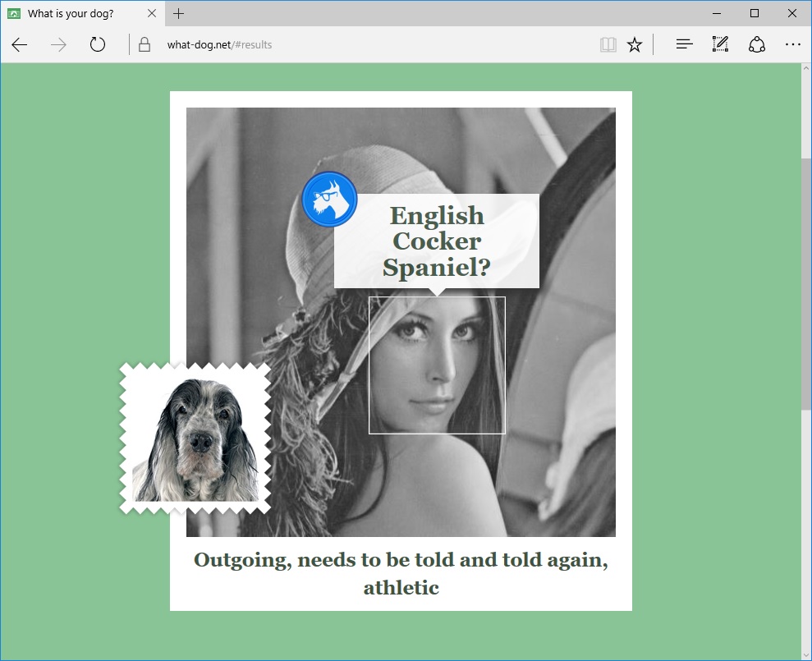This screenshot has width=812, height=661.
Task: Click the Share icon in toolbar
Action: tap(757, 44)
